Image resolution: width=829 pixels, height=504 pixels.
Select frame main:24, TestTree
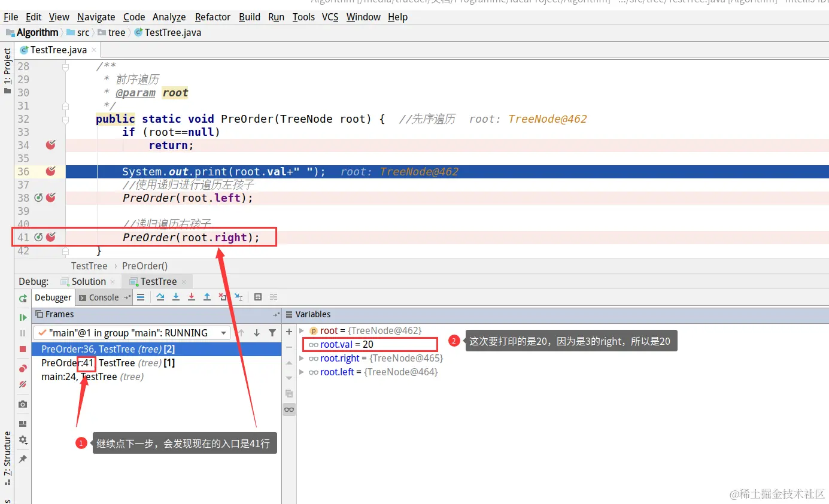156,377
